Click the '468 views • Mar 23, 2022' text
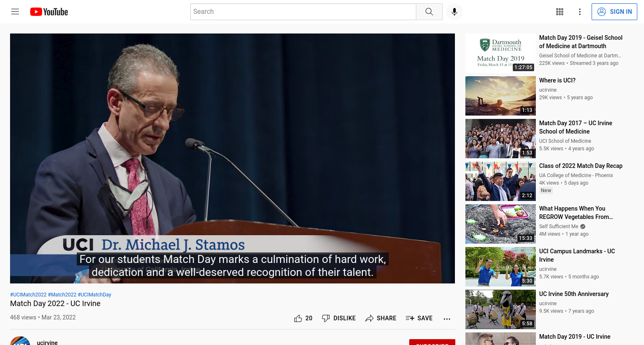 tap(43, 317)
